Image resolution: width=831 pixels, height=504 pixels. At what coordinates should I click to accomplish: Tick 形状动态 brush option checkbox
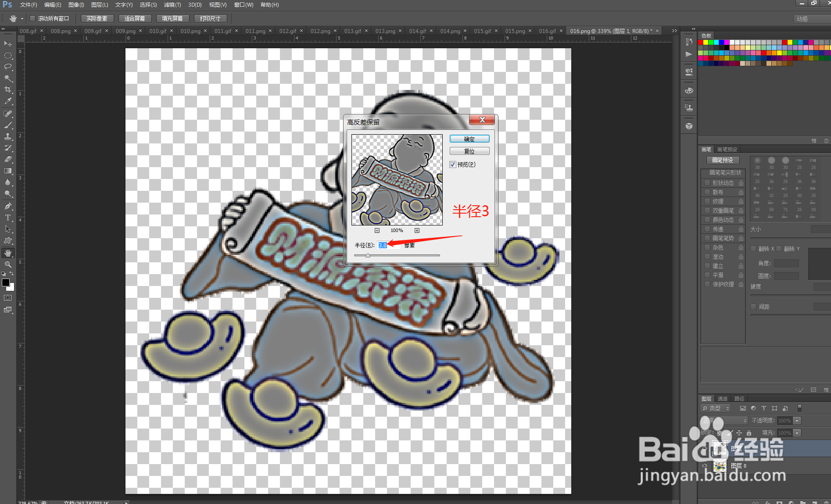click(707, 183)
